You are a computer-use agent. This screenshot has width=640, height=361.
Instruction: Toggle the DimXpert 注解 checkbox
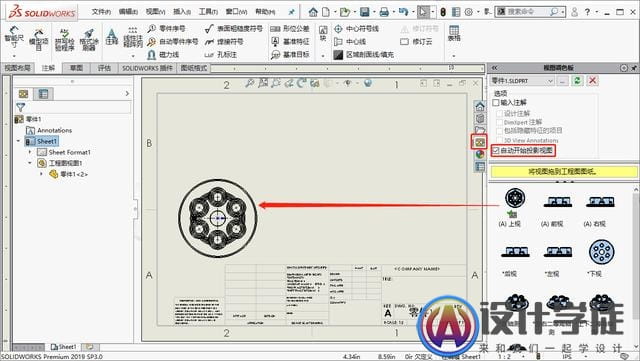(x=499, y=122)
